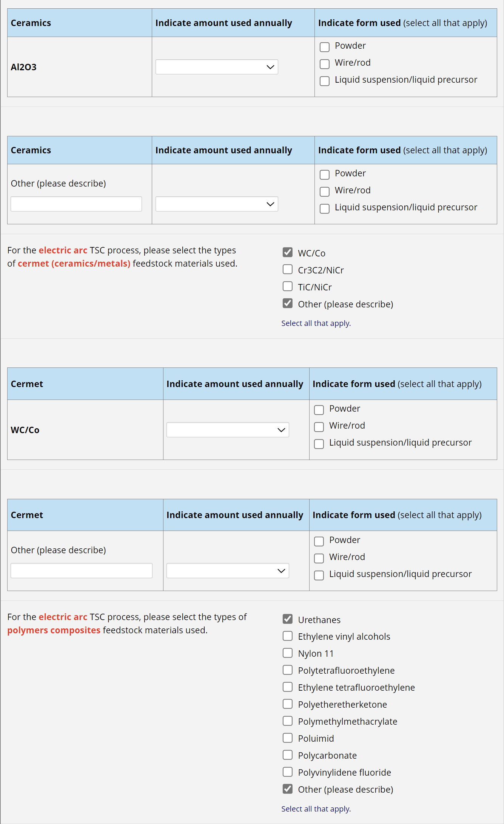Enable the TiC/NiCr cermet option
This screenshot has height=824, width=504.
click(x=288, y=286)
